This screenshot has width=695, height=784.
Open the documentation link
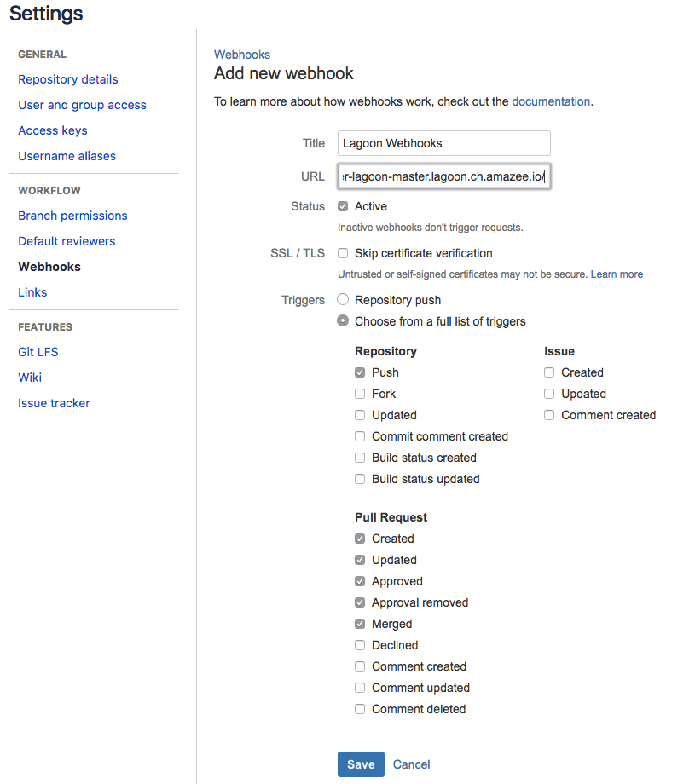(x=551, y=101)
